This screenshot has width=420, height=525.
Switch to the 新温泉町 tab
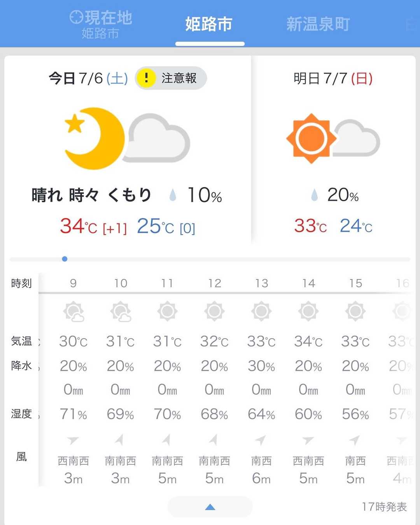click(318, 25)
